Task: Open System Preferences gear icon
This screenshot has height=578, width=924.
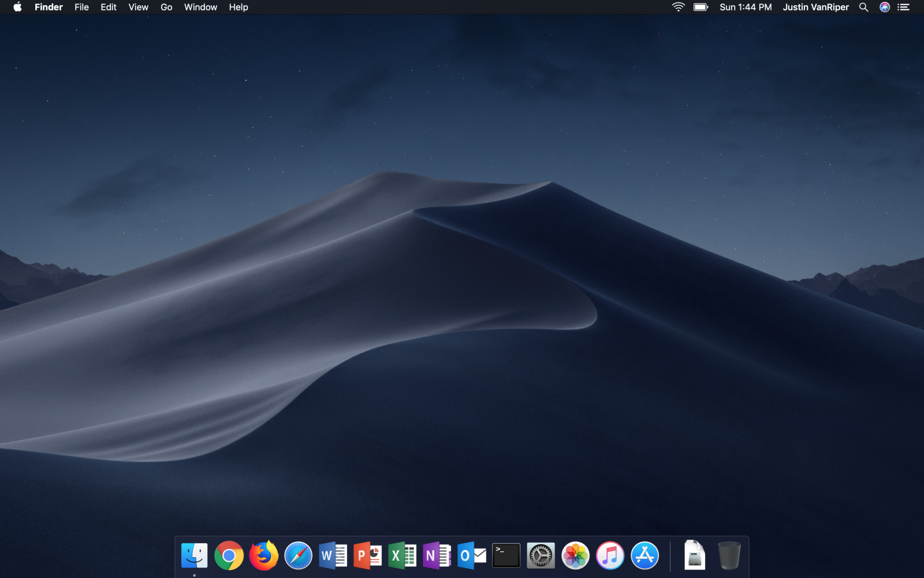Action: (541, 556)
